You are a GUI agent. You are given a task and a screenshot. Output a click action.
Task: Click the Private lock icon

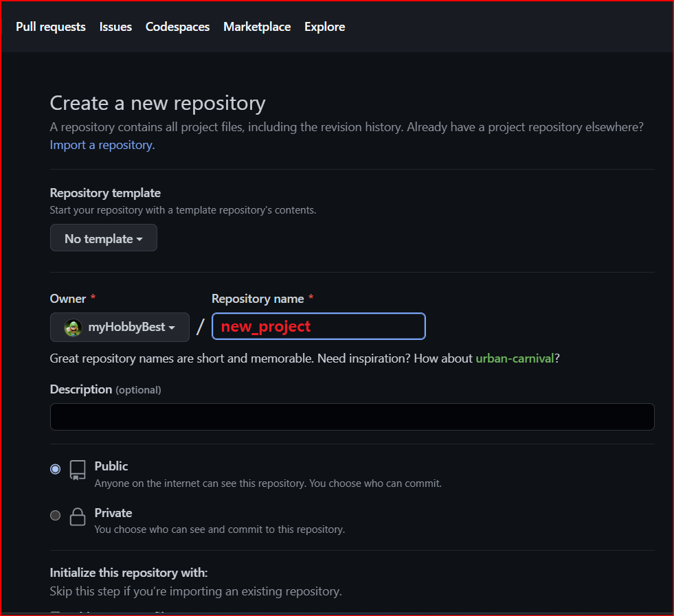pos(78,517)
